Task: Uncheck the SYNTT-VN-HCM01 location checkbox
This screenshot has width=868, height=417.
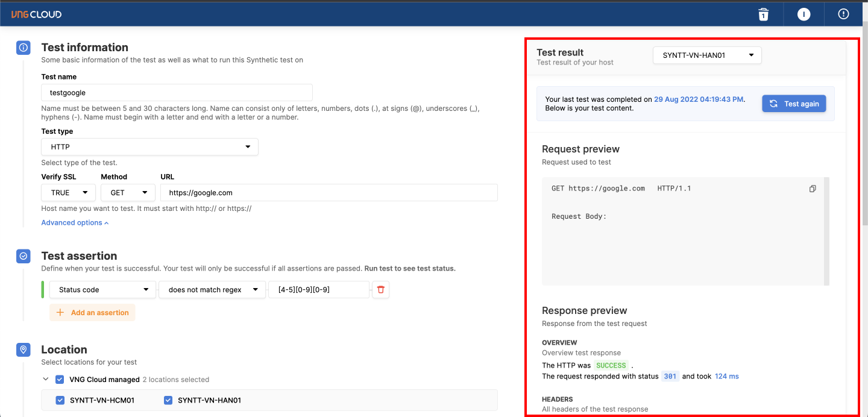Action: [x=60, y=400]
